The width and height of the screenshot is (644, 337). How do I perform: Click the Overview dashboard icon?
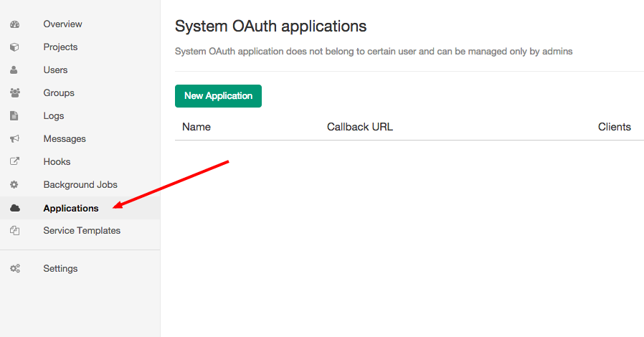tap(14, 24)
